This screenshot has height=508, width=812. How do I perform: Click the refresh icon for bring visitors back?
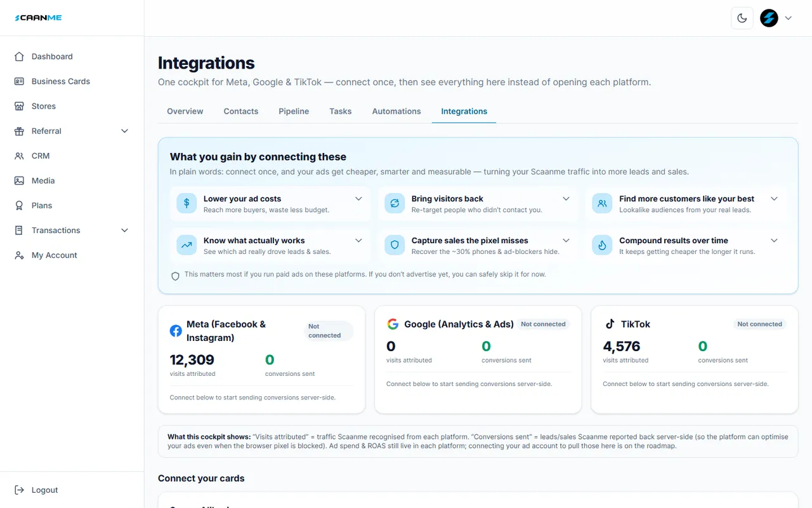pyautogui.click(x=395, y=203)
